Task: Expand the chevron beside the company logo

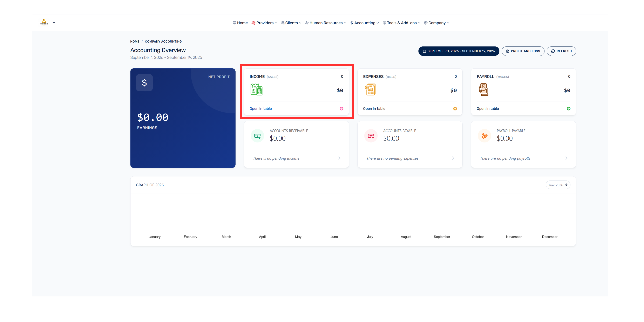Action: tap(54, 22)
